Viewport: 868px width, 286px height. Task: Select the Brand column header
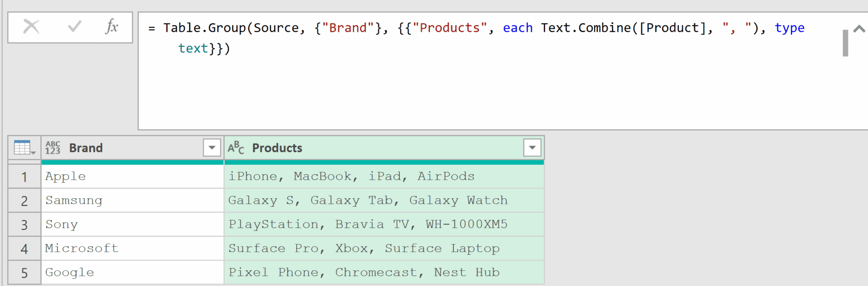pos(133,148)
